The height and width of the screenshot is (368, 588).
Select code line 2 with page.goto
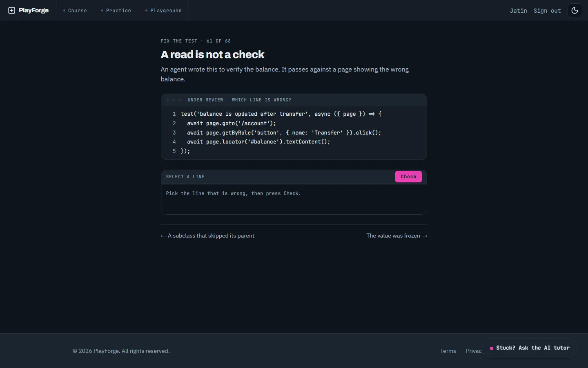tap(294, 123)
